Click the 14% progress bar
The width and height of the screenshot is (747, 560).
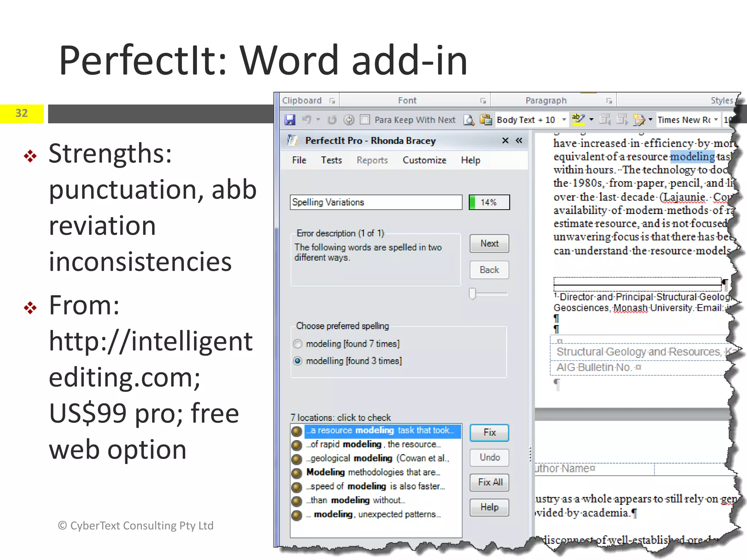click(x=489, y=202)
